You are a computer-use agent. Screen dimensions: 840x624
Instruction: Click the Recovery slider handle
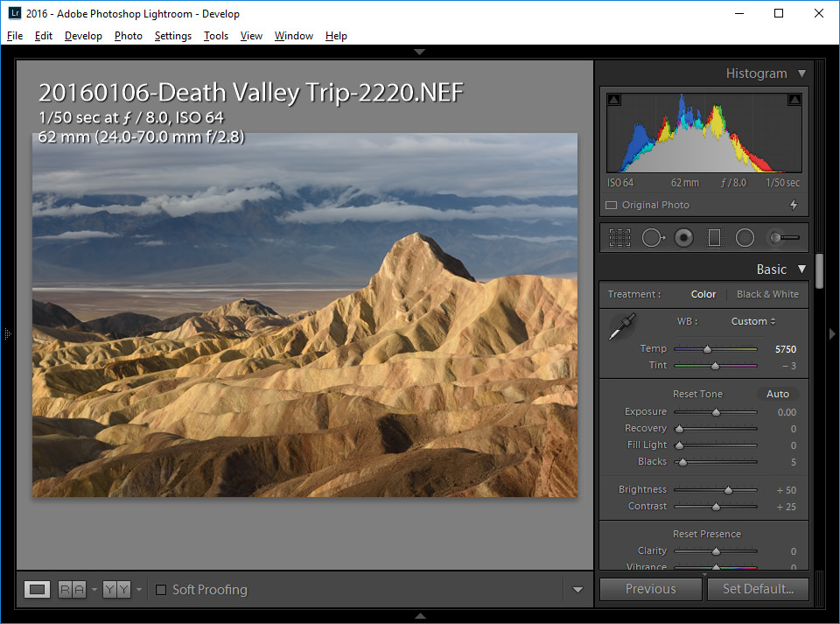[x=679, y=429]
